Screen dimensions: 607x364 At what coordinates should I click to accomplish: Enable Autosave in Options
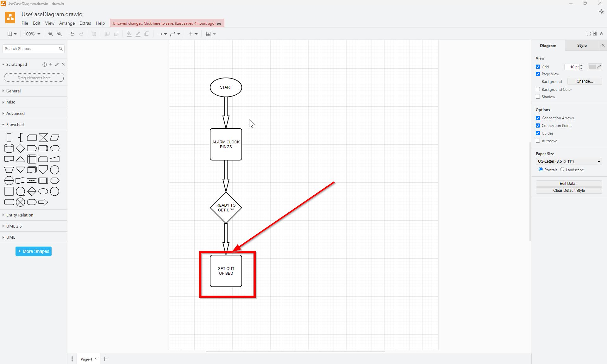[538, 141]
